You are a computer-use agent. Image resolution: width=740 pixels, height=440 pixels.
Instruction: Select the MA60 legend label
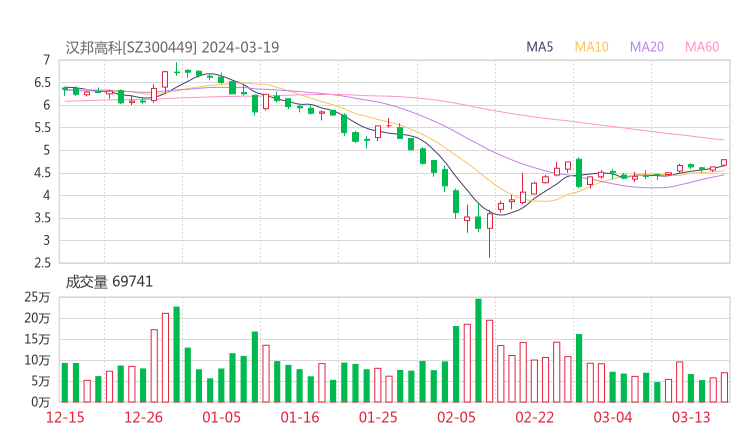point(702,47)
